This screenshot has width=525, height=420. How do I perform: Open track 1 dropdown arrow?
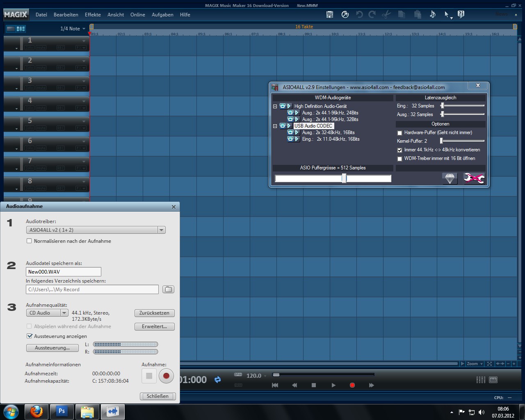point(84,41)
